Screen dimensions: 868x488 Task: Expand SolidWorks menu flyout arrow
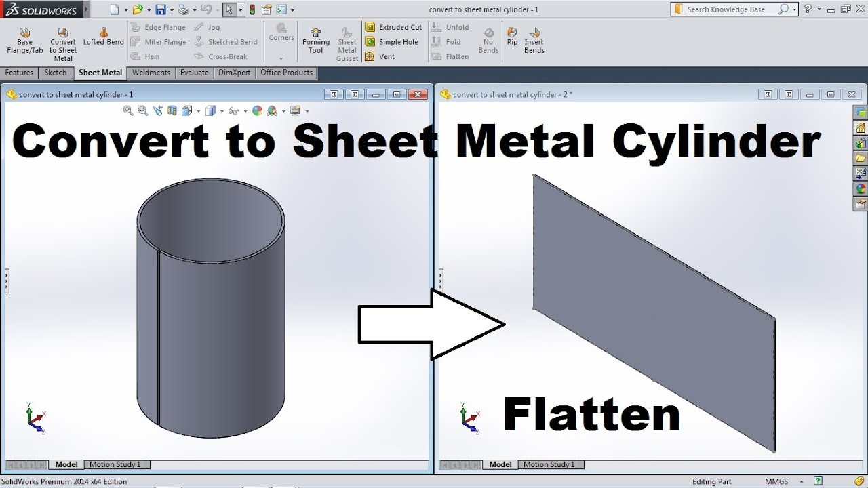tap(86, 9)
